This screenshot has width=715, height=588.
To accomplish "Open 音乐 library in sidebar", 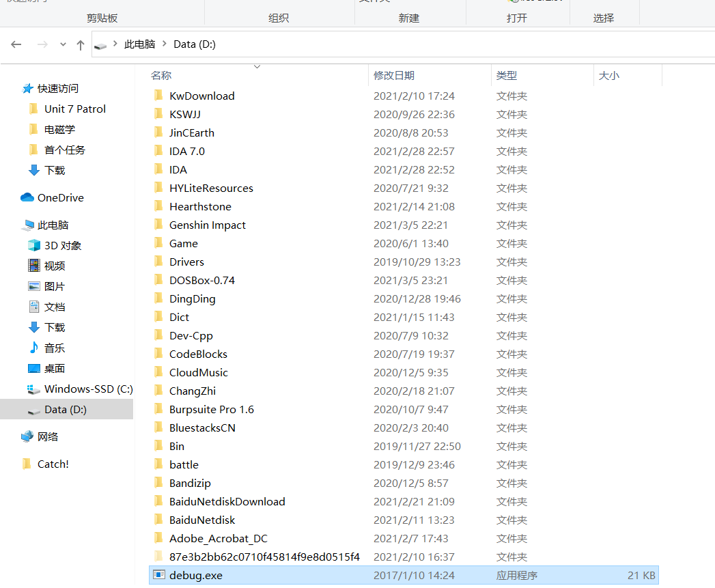I will 55,348.
